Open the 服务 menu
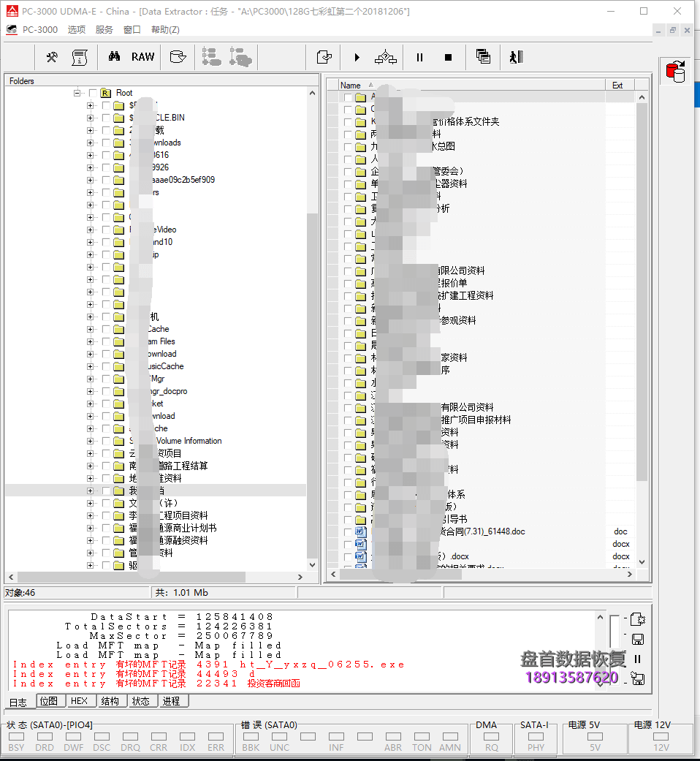The height and width of the screenshot is (761, 700). (104, 29)
